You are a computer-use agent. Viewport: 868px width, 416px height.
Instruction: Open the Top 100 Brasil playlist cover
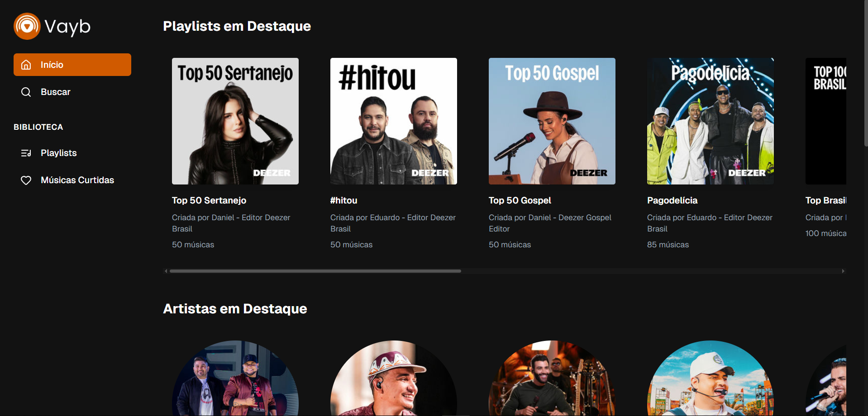pyautogui.click(x=826, y=121)
